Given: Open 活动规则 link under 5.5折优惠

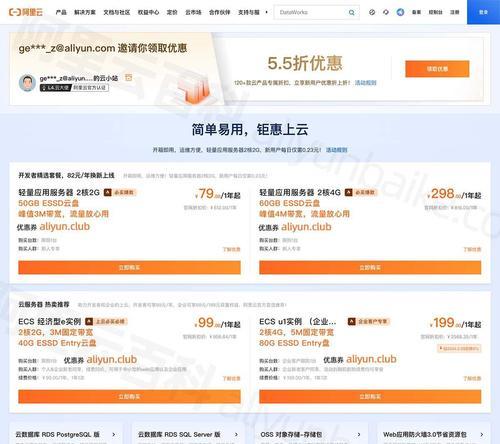Looking at the screenshot, I should pos(365,82).
